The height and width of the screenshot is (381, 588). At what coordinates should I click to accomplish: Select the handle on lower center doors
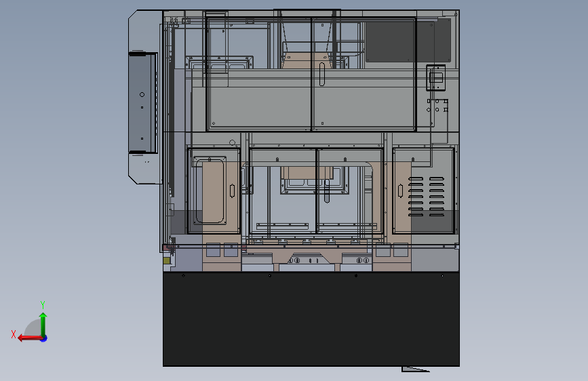click(x=327, y=191)
